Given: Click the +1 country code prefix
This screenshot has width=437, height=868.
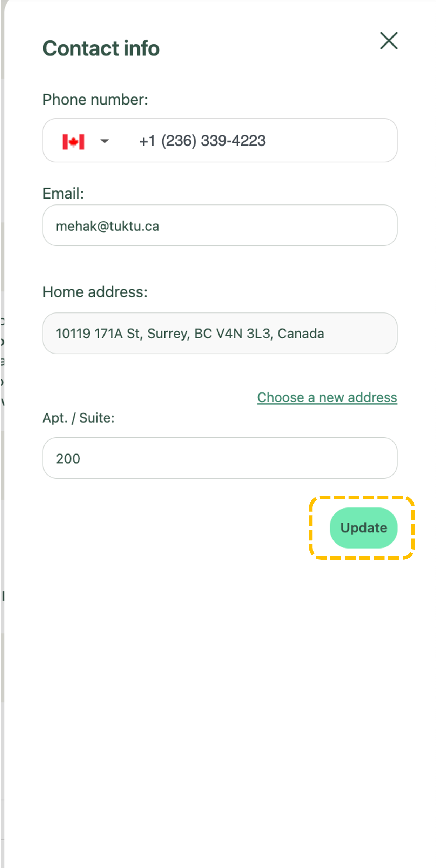Looking at the screenshot, I should 147,141.
